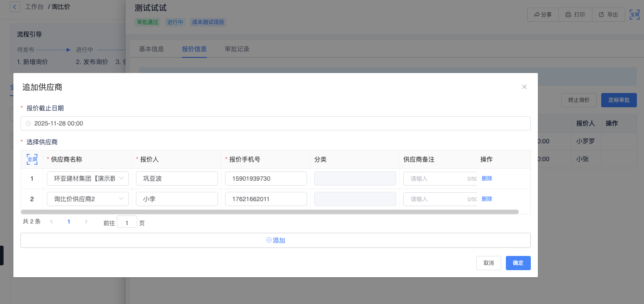Close the 追加供应商 dialog with X icon
The height and width of the screenshot is (304, 644).
click(x=524, y=87)
